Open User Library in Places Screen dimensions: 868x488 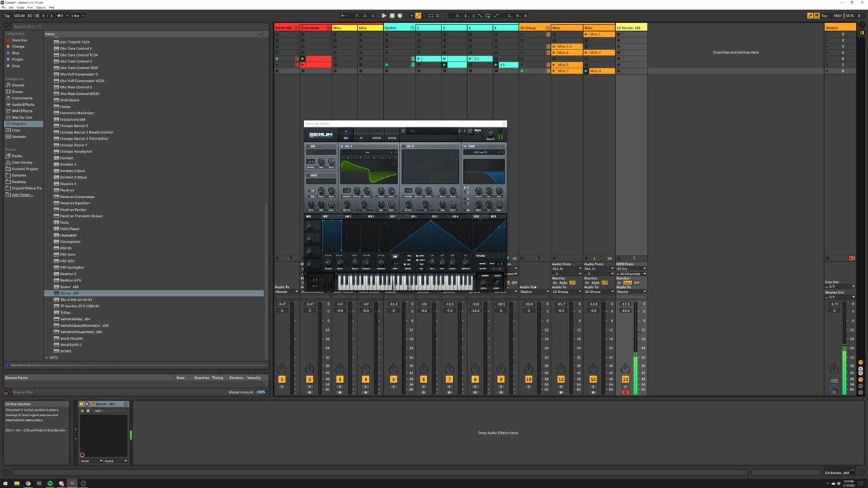click(22, 163)
